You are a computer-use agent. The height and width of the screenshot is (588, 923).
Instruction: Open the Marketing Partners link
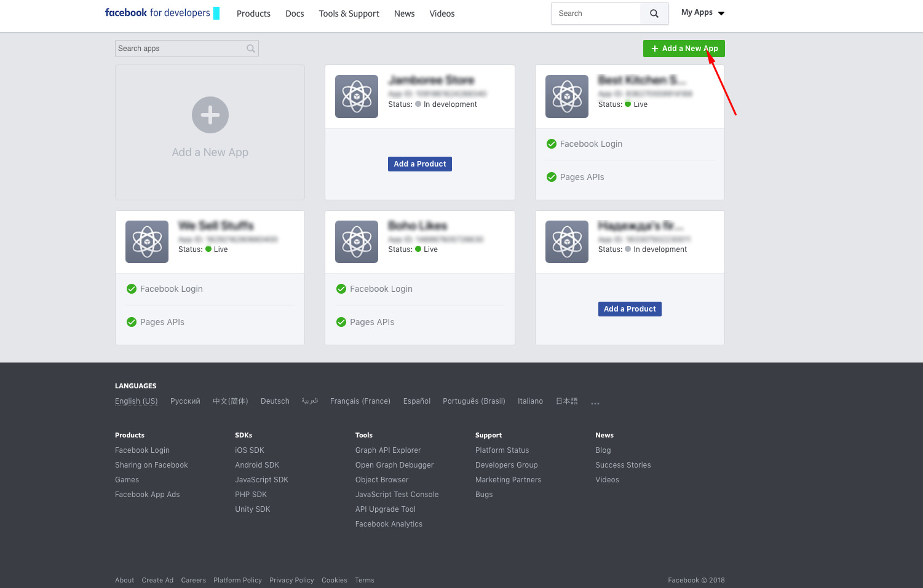pos(509,480)
